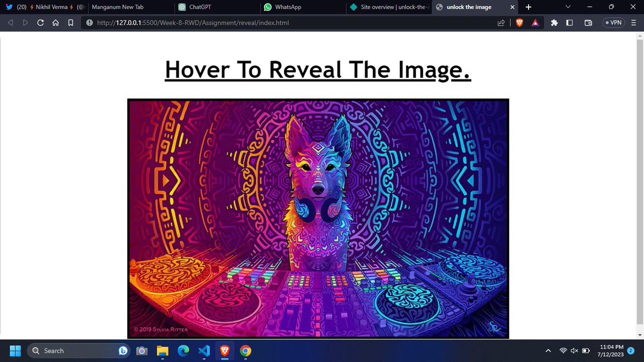The height and width of the screenshot is (362, 644).
Task: Open the browser hamburger main menu
Action: coord(634,23)
